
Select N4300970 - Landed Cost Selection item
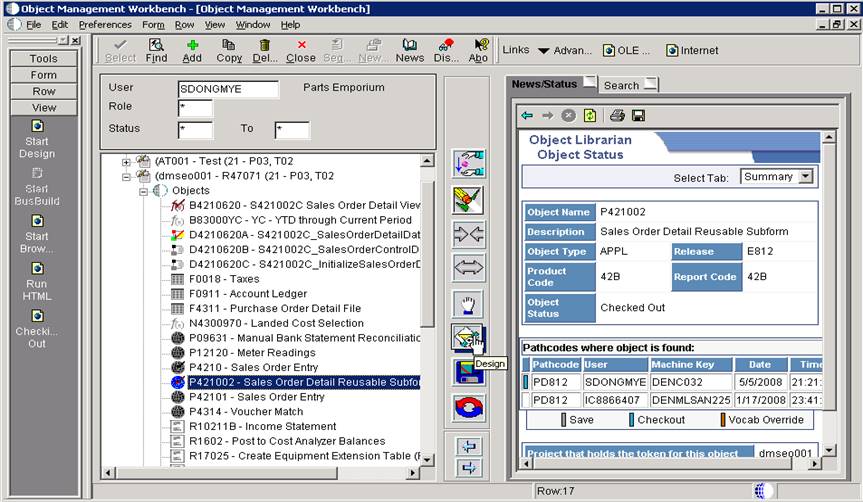[x=276, y=323]
